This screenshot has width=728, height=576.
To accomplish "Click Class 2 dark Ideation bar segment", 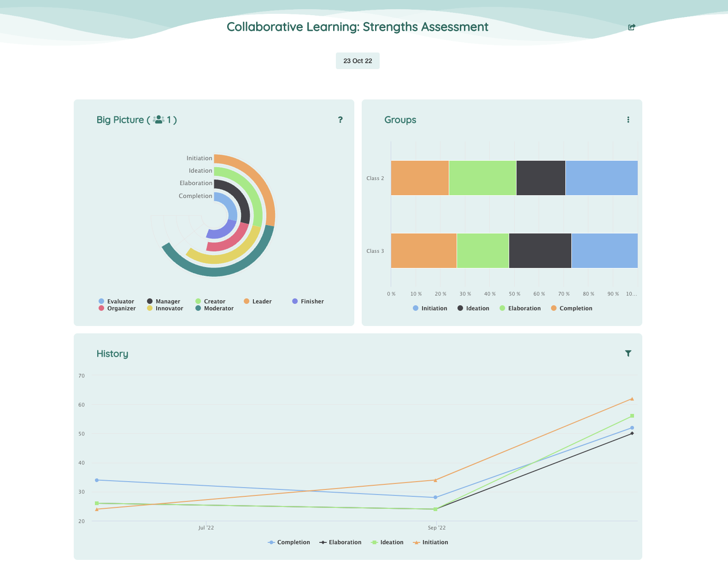I will [540, 178].
